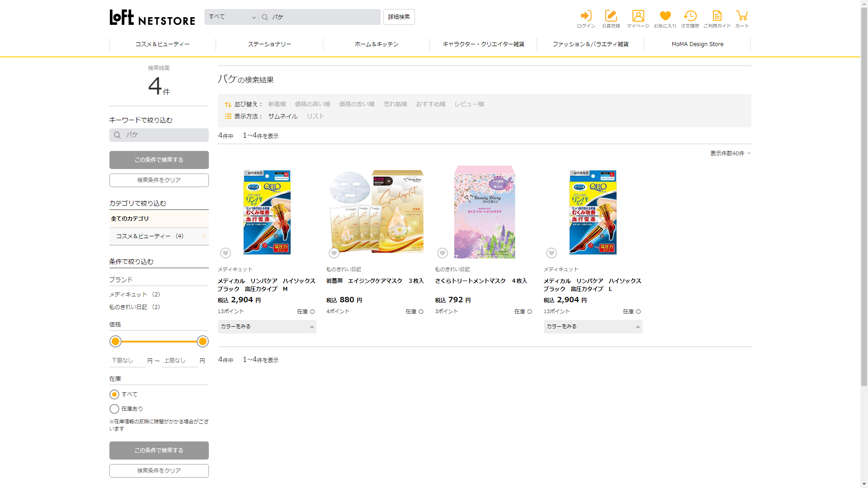Select the 在庫あり stock radio button
868x488 pixels.
click(x=114, y=409)
